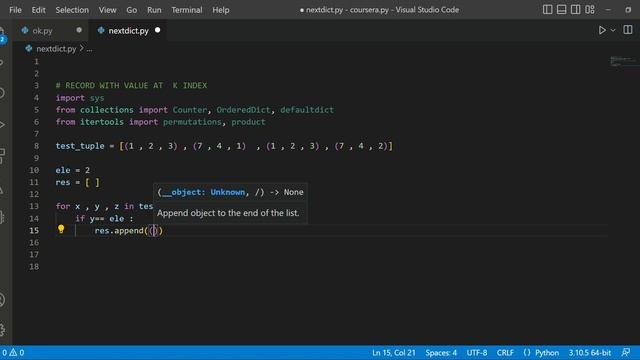The height and width of the screenshot is (360, 640).
Task: Click the word OrderedDict on line 5
Action: pyautogui.click(x=243, y=110)
